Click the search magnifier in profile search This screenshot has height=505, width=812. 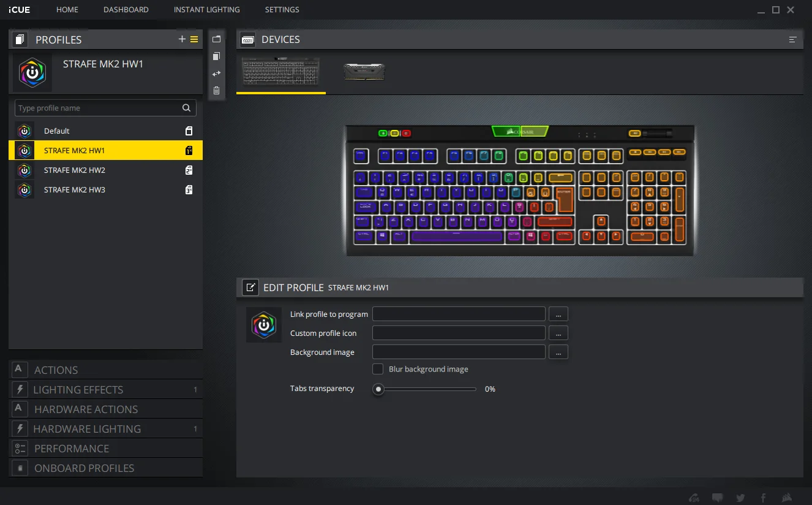(x=187, y=108)
